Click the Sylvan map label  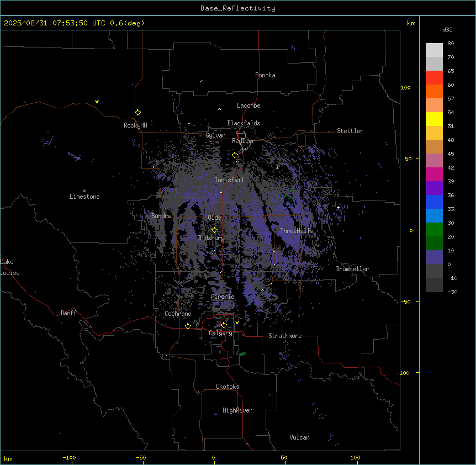(x=215, y=136)
